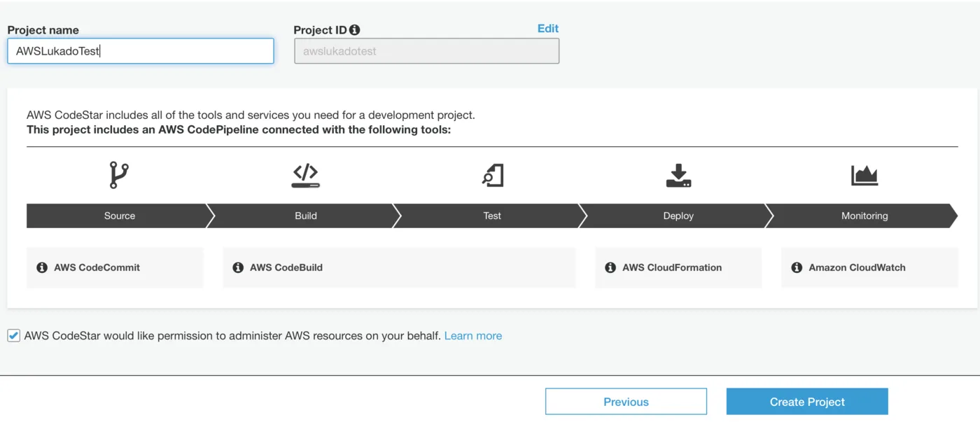Viewport: 980px width, 422px height.
Task: Click the Project ID info icon
Action: (355, 30)
